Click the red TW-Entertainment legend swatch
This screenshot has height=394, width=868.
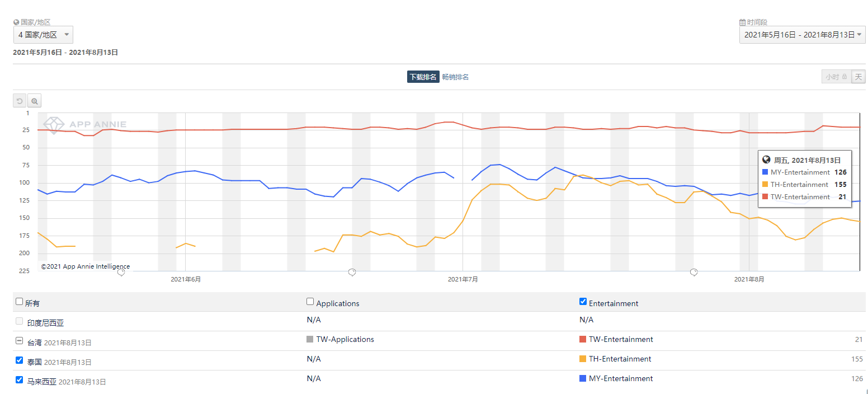click(x=583, y=339)
